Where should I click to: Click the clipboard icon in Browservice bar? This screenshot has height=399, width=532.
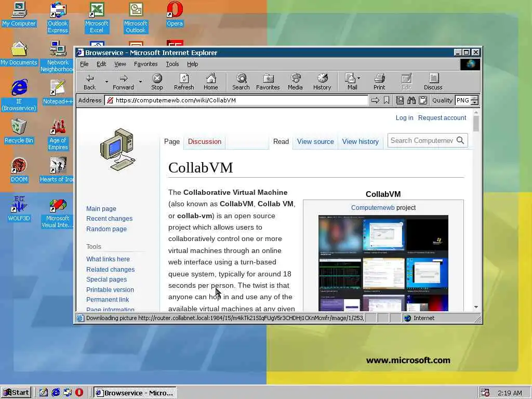[423, 100]
